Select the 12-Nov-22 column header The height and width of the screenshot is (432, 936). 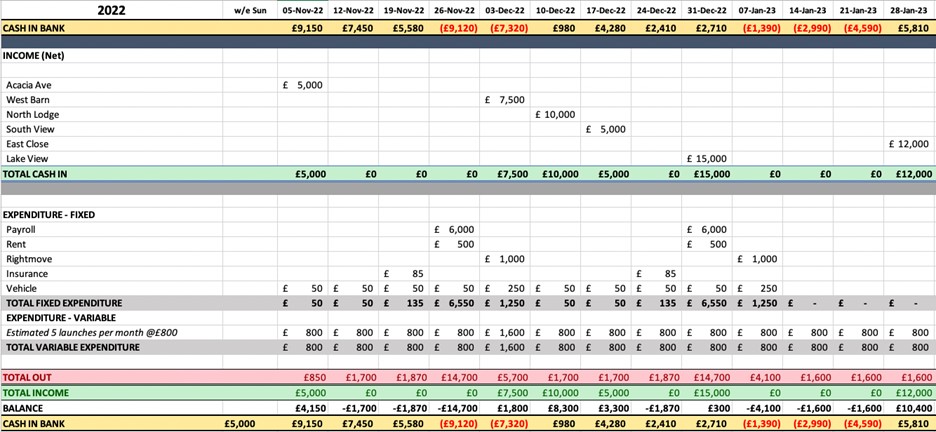pos(353,10)
